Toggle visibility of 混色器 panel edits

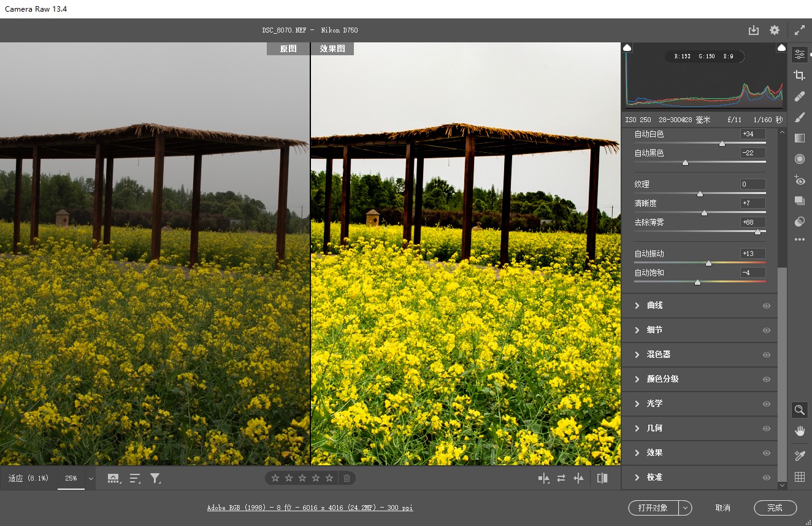point(766,355)
